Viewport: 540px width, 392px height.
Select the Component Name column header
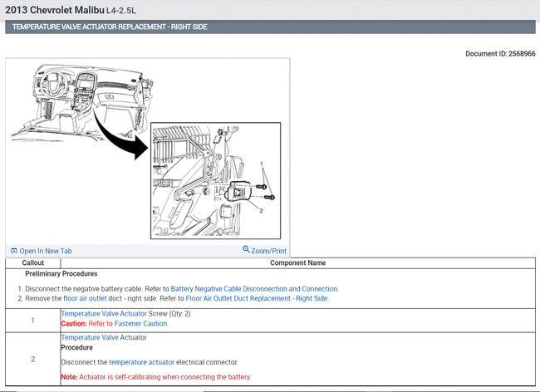point(297,263)
